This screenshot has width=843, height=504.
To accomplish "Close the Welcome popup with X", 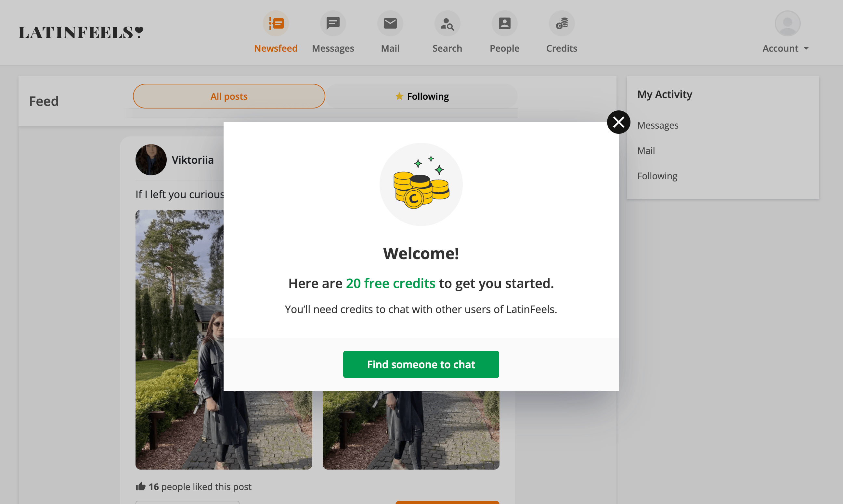I will [x=618, y=122].
